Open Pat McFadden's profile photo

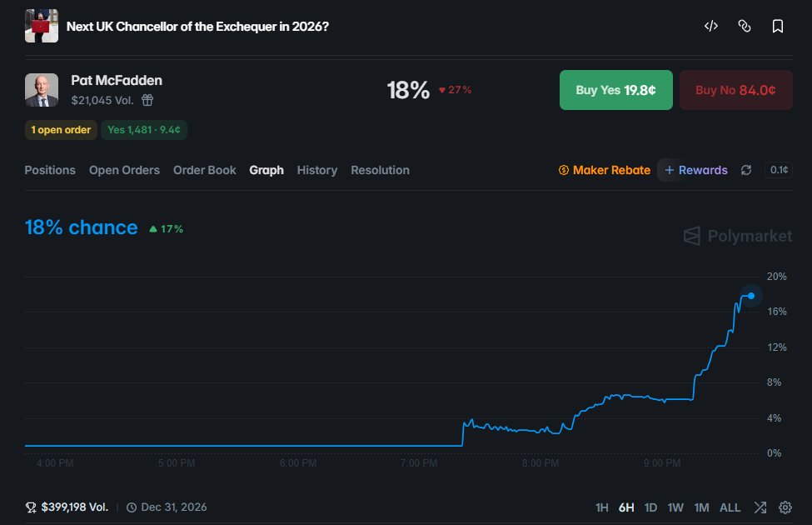(x=42, y=90)
